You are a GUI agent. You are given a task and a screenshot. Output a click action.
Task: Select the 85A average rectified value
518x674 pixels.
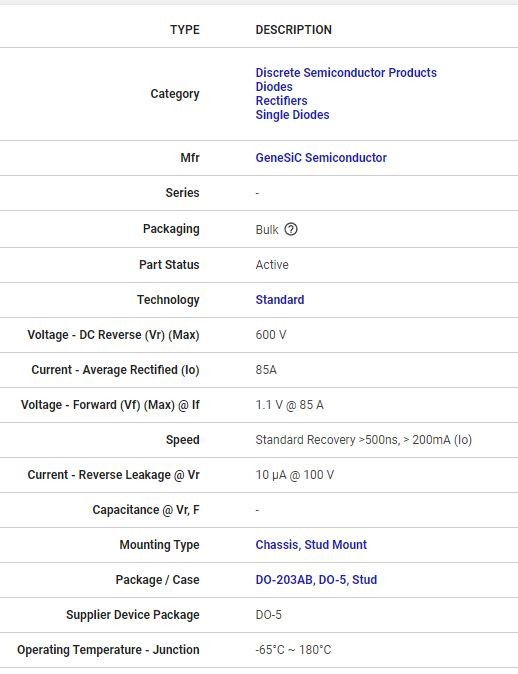click(x=266, y=370)
